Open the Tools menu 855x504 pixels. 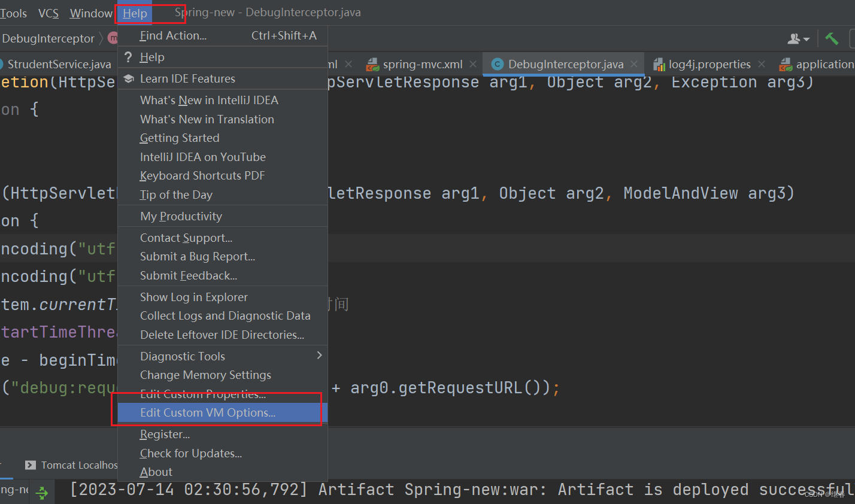13,13
